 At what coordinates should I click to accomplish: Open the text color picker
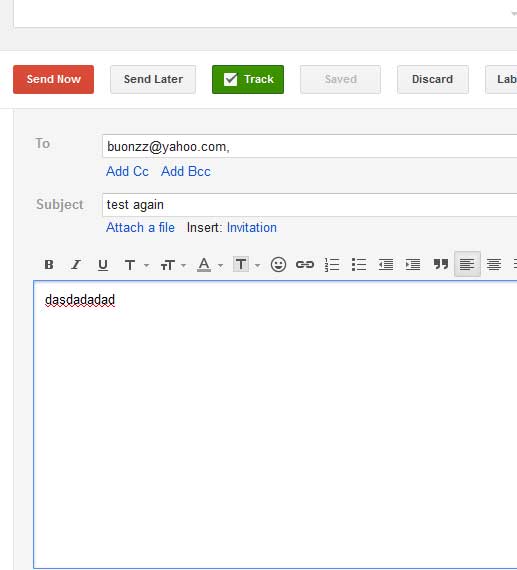(210, 265)
